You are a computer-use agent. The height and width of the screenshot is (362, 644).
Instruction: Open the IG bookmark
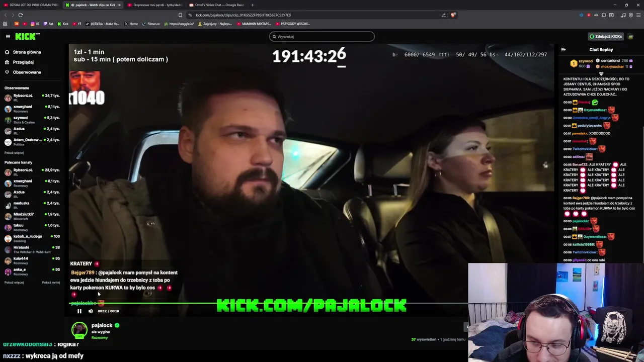point(35,24)
